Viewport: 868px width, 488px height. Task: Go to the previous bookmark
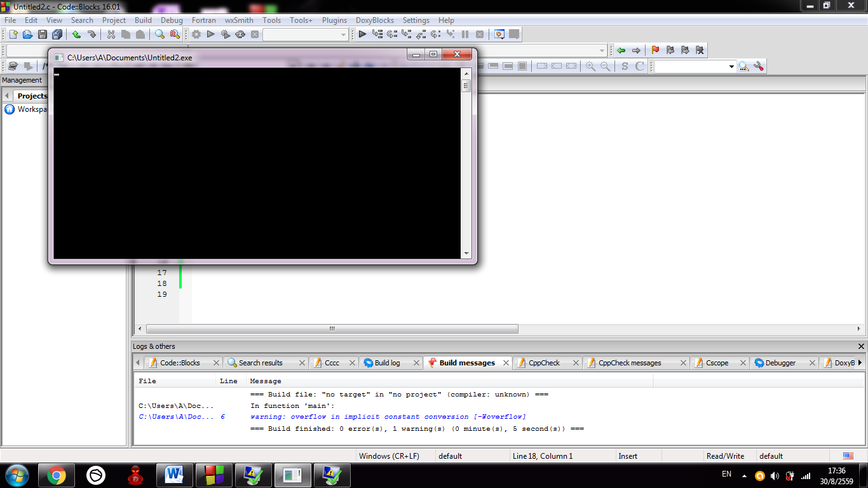670,50
